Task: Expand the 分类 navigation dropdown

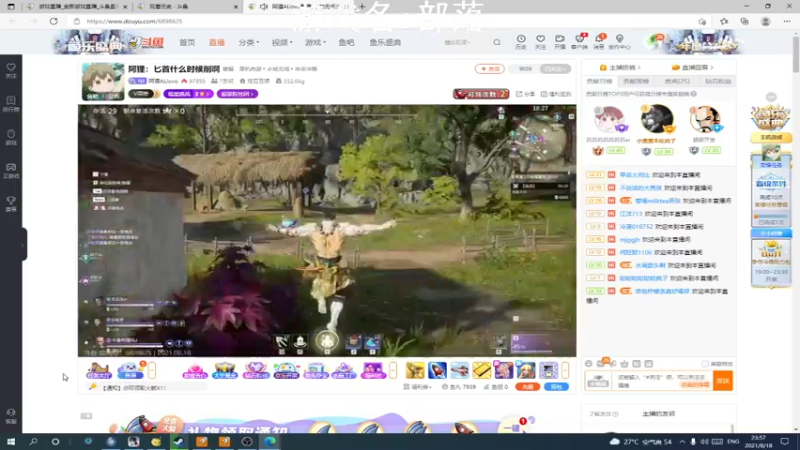Action: tap(248, 42)
